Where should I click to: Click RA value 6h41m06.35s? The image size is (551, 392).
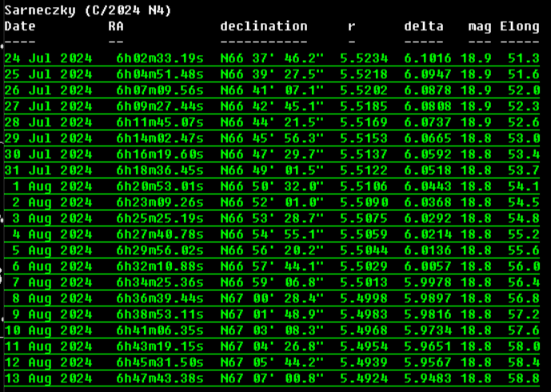(x=160, y=330)
